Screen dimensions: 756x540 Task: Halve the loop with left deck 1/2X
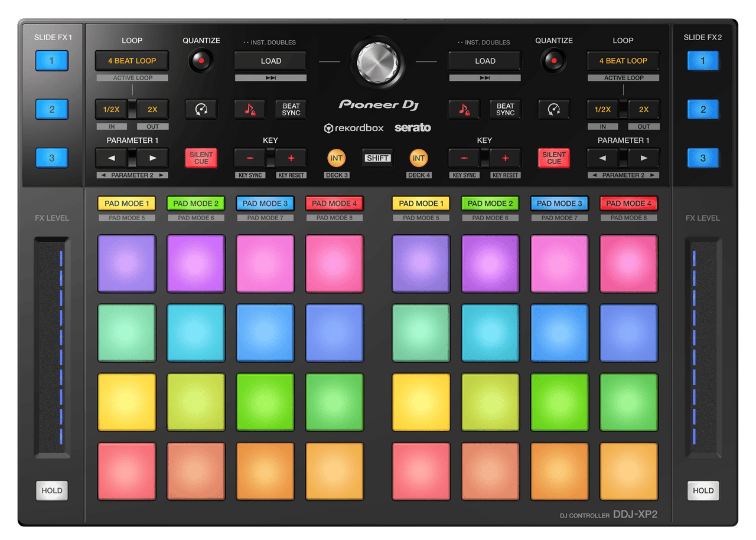[x=111, y=109]
